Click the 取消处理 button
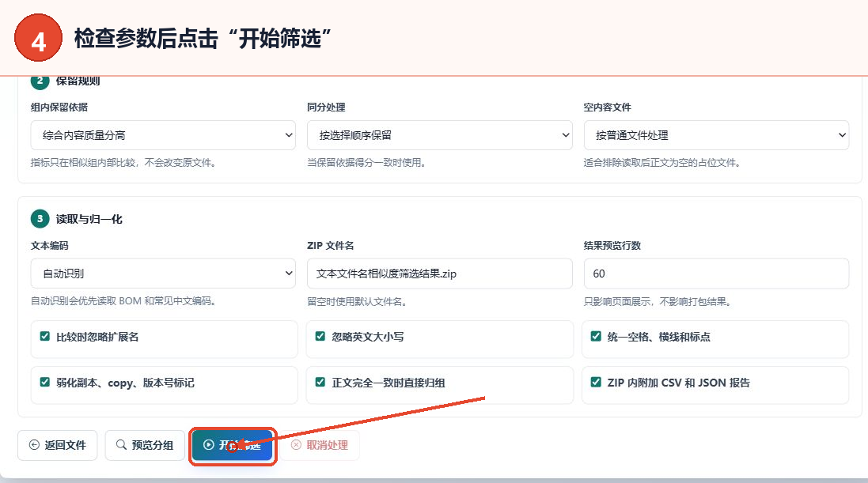Viewport: 868px width, 483px height. tap(320, 445)
